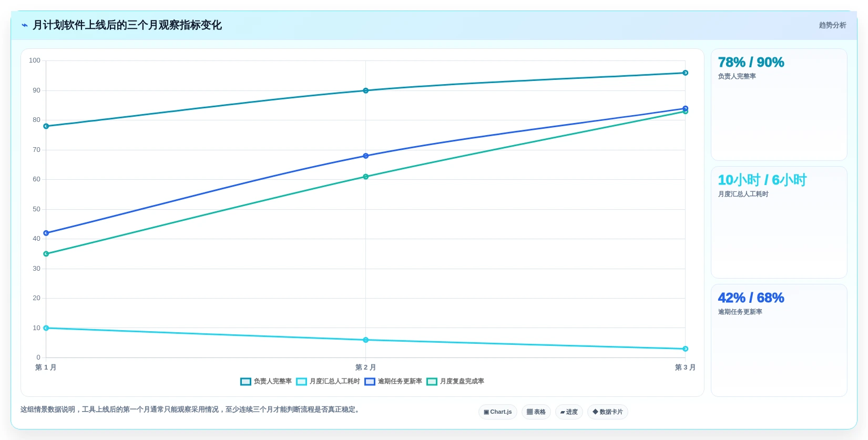Image resolution: width=868 pixels, height=440 pixels.
Task: Select the 78% / 90% 负责人完整率 card
Action: coord(779,105)
